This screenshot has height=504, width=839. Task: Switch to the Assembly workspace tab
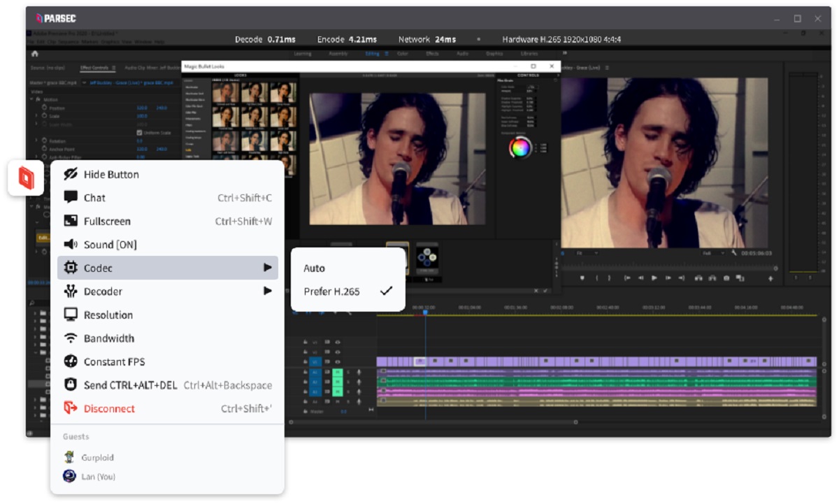click(x=338, y=54)
